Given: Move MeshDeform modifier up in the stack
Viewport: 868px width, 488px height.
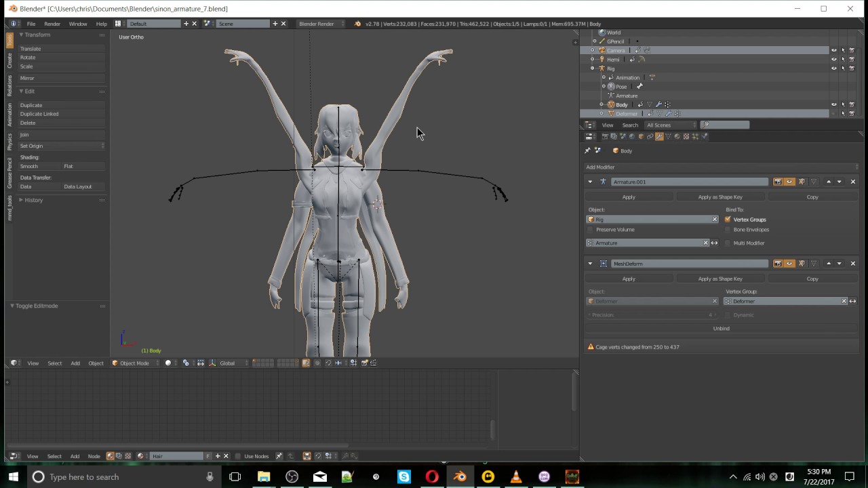Looking at the screenshot, I should tap(829, 264).
